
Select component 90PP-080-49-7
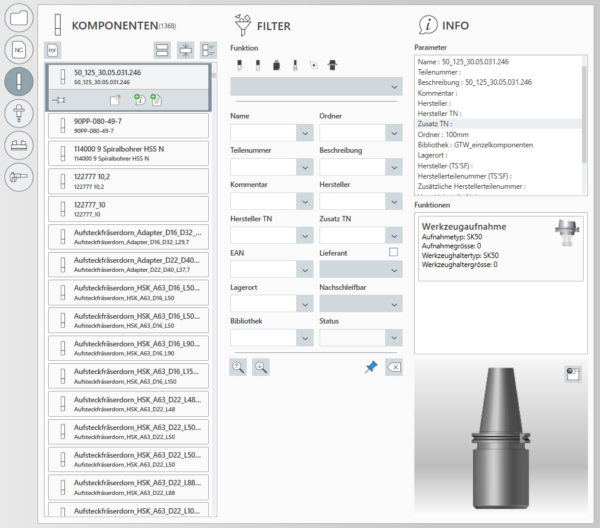click(x=129, y=125)
